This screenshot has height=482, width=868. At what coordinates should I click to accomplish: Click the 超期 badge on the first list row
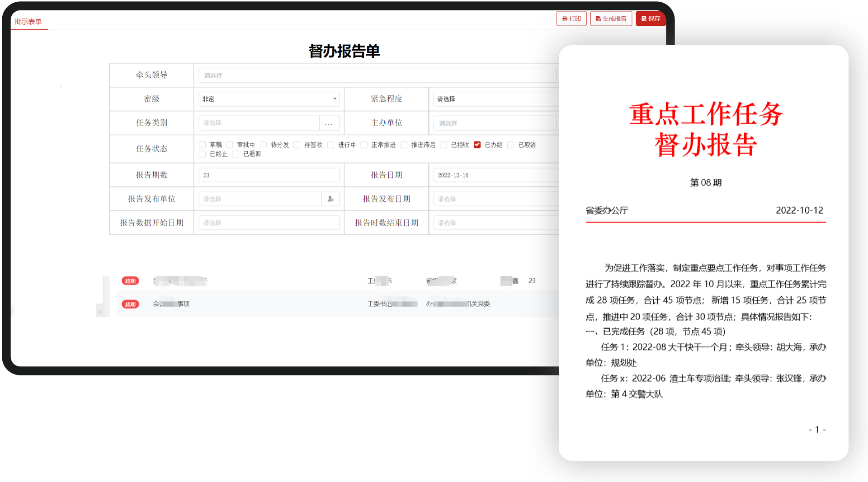(130, 281)
